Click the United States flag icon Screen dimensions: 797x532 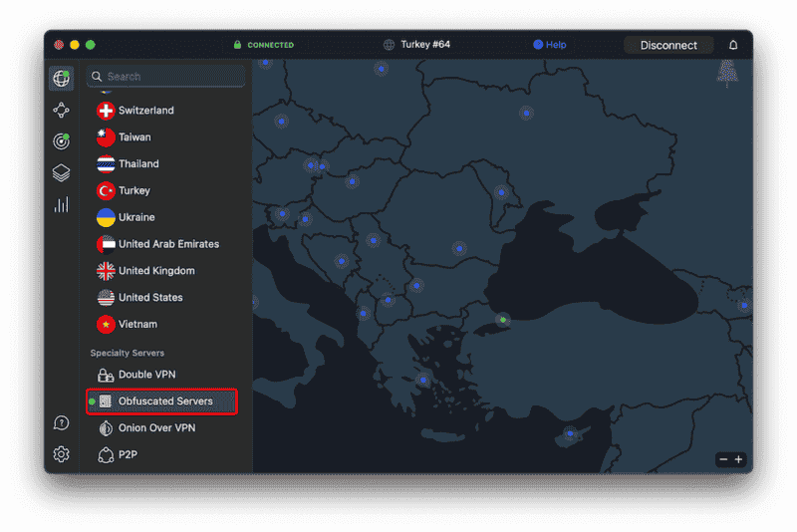click(106, 298)
